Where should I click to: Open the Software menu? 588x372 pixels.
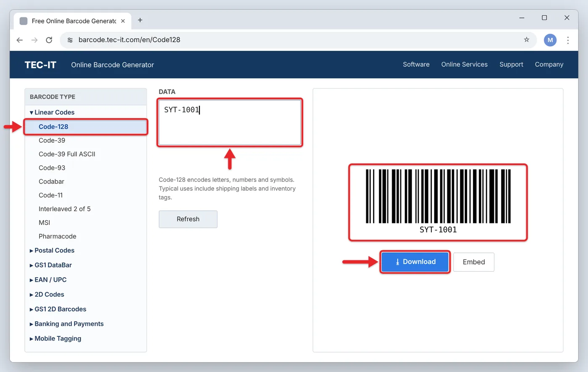click(x=416, y=64)
